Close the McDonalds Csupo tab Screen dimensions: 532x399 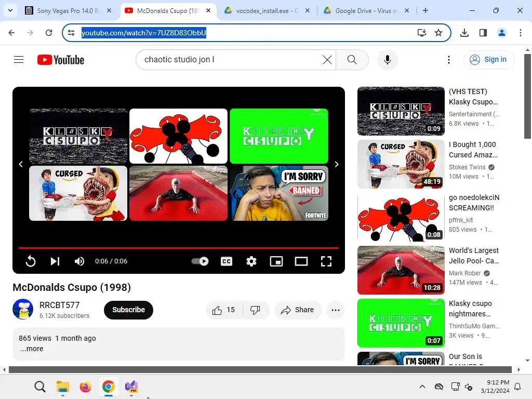coord(208,10)
